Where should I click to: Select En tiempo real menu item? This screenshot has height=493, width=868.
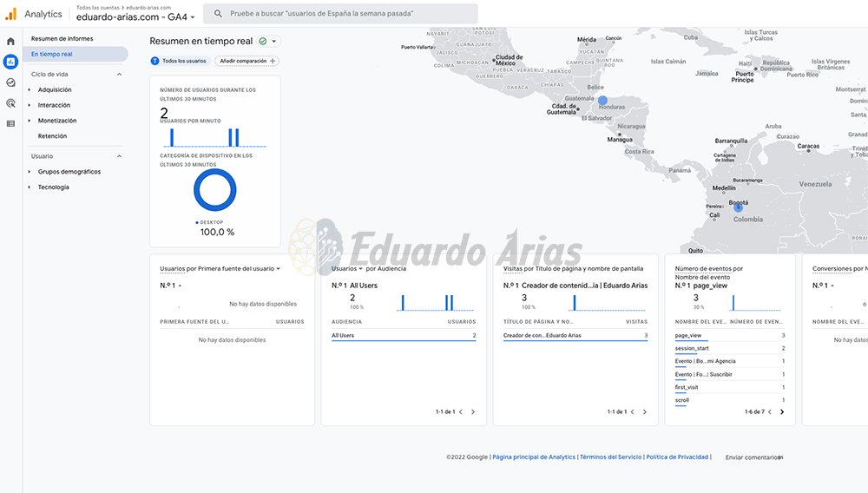(x=52, y=54)
